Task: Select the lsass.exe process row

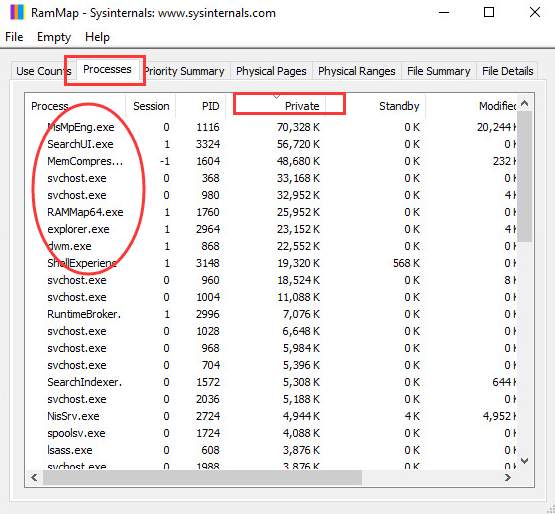Action: [271, 450]
